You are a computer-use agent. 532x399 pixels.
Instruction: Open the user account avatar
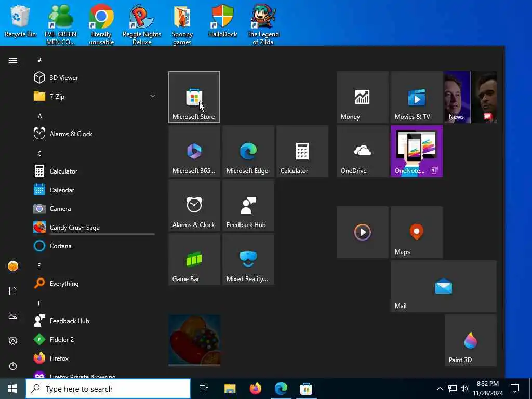pos(13,266)
